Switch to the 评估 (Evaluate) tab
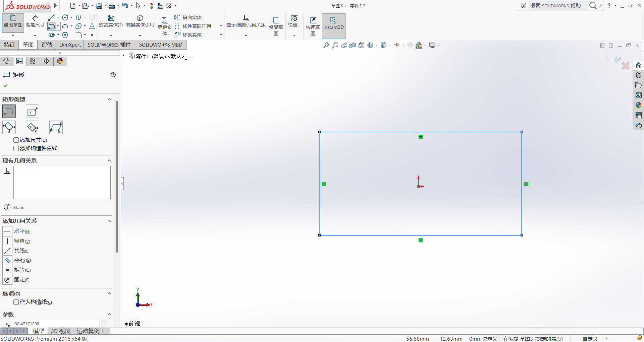644x342 pixels. [x=47, y=45]
